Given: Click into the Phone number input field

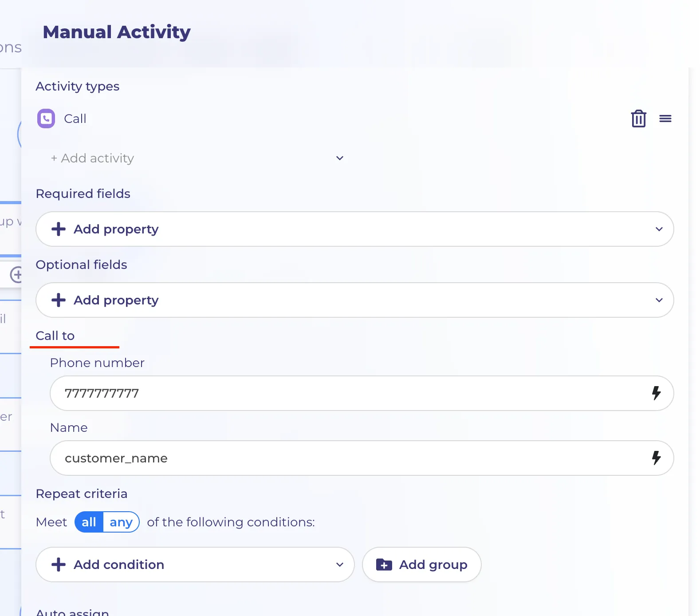Looking at the screenshot, I should 362,393.
